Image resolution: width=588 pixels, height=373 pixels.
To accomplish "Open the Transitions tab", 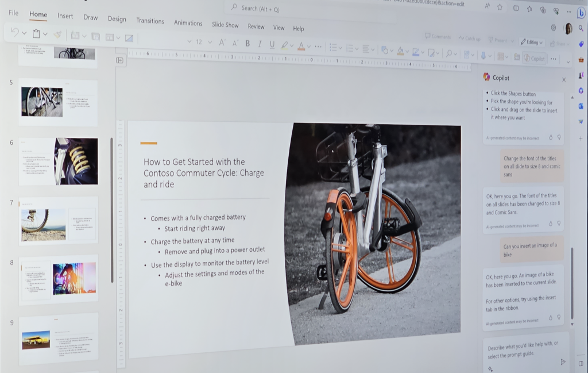I will (150, 21).
